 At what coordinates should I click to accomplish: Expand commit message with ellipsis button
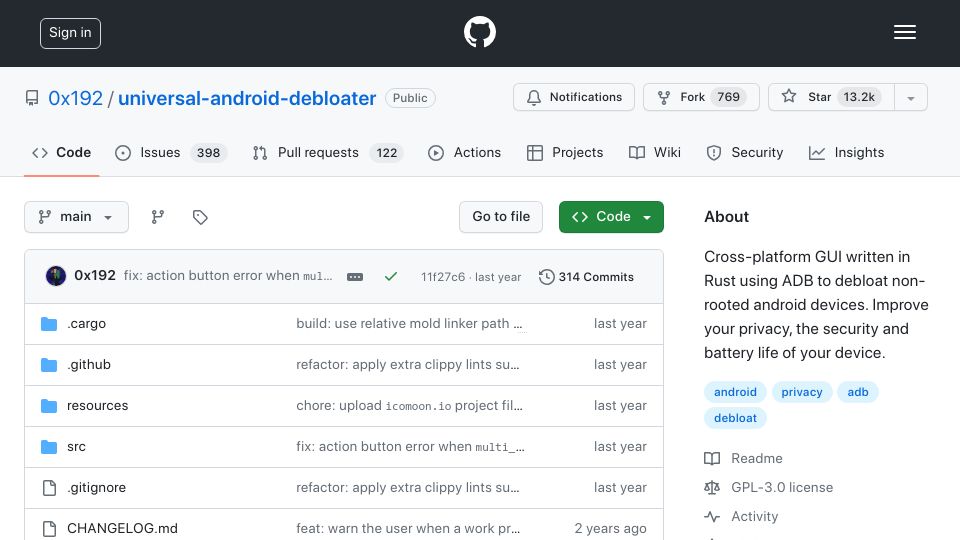[x=355, y=277]
